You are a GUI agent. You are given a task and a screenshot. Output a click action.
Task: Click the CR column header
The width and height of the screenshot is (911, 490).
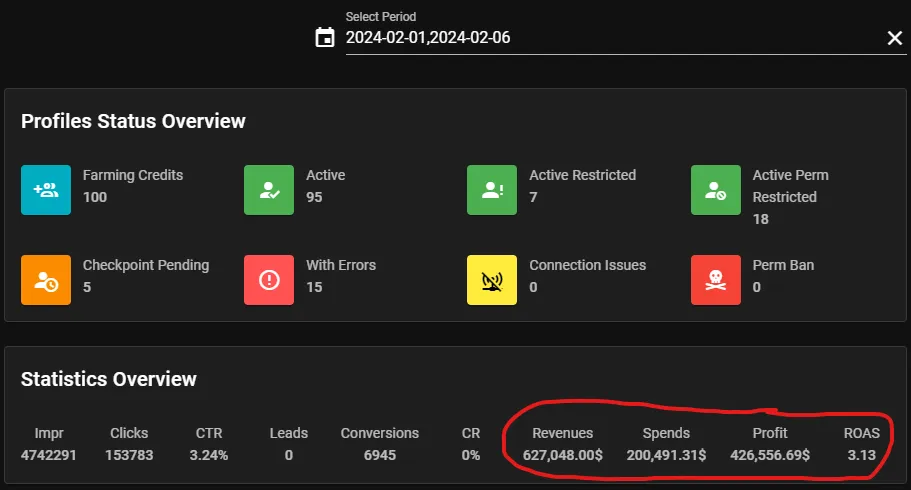471,434
